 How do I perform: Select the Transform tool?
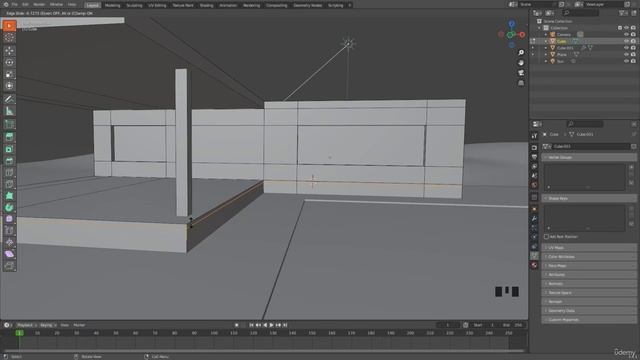coord(9,86)
